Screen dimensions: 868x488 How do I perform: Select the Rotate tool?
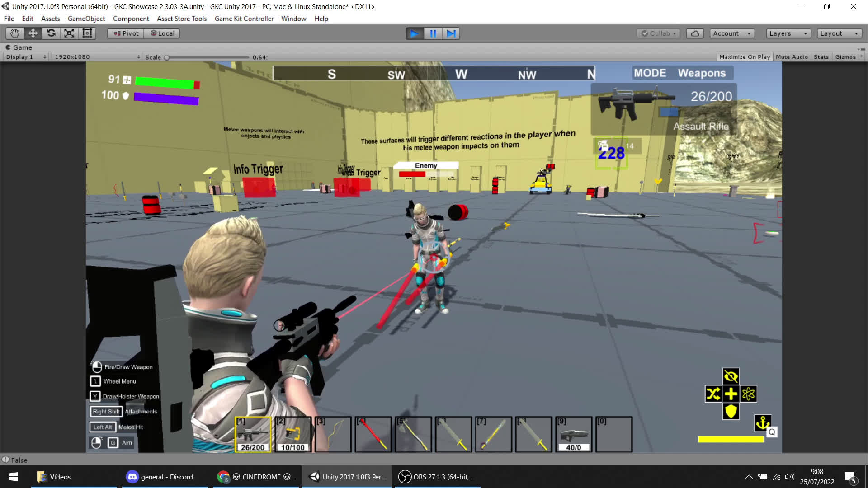pos(51,33)
